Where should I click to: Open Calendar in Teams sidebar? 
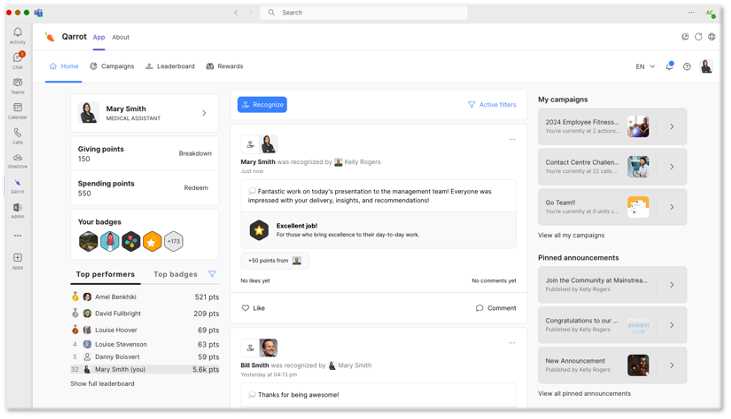pyautogui.click(x=18, y=110)
